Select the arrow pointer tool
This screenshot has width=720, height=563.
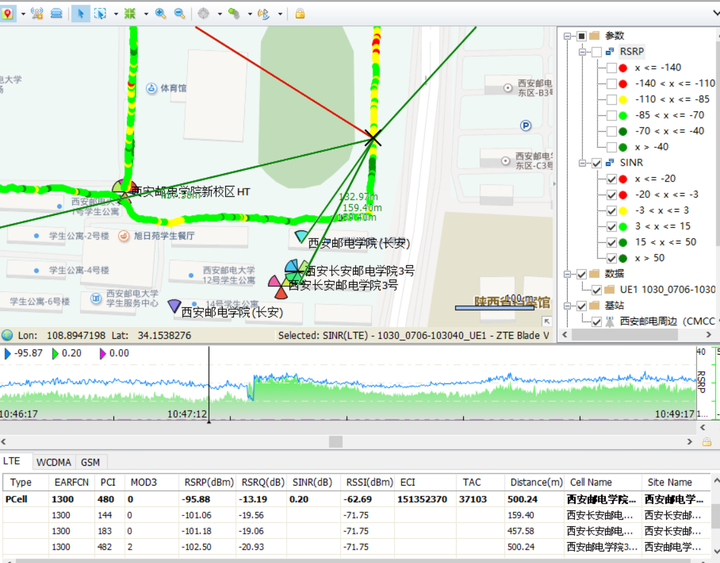(x=80, y=14)
